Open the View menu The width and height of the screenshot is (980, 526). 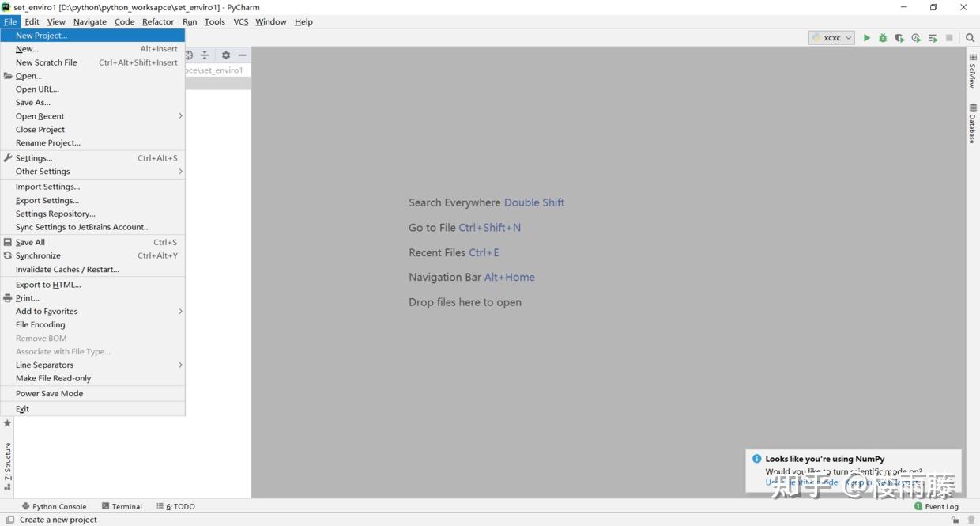click(56, 22)
